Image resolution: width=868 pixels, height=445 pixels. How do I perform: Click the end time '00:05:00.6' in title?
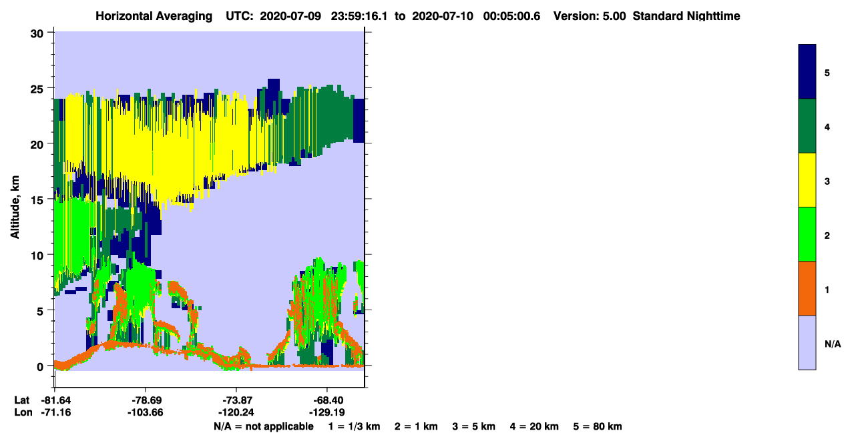pos(513,16)
